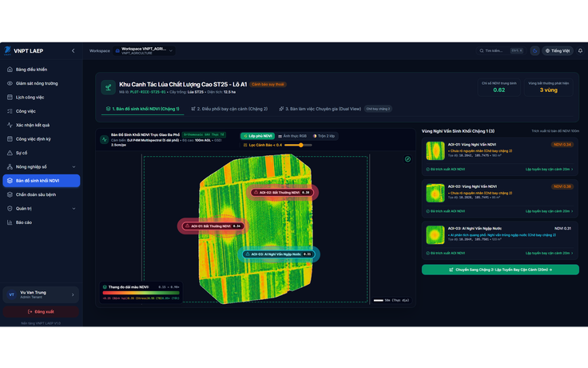Open the Workspace VNPT_AGRI dropdown

pyautogui.click(x=144, y=50)
